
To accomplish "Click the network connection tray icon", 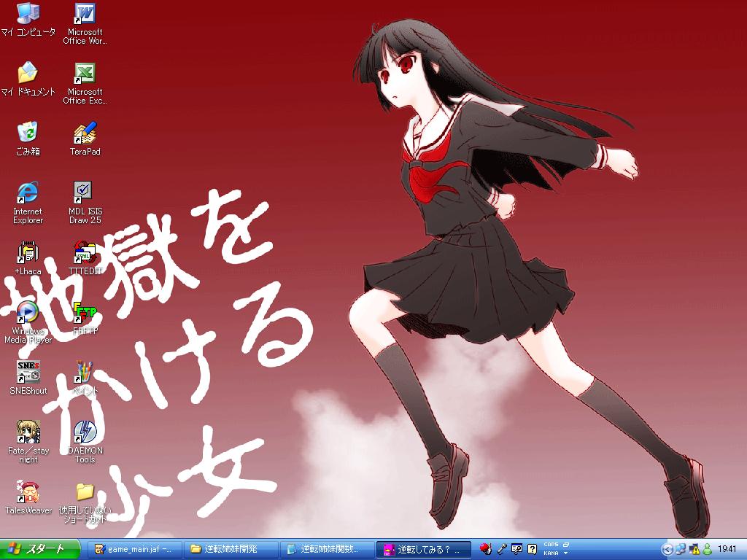I will [680, 550].
